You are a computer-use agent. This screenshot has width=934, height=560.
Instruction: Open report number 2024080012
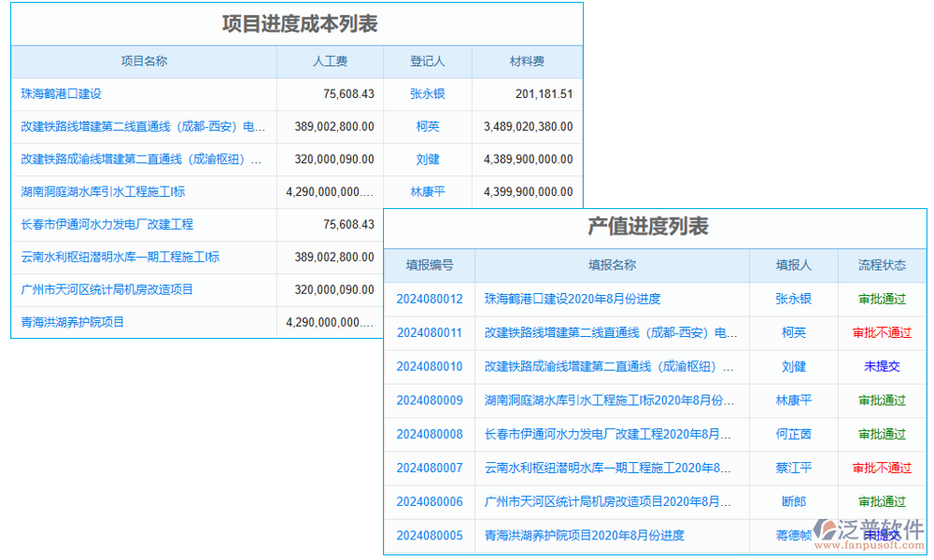pyautogui.click(x=429, y=299)
